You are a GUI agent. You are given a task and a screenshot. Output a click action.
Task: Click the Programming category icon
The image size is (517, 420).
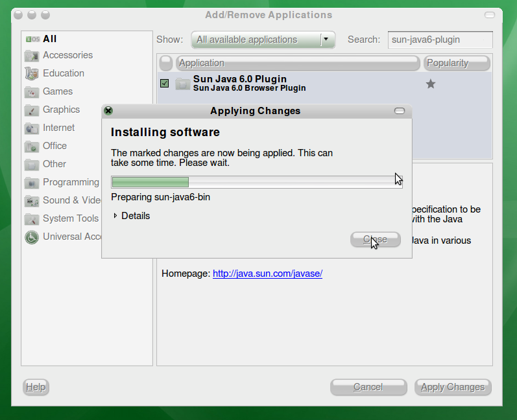tap(32, 182)
